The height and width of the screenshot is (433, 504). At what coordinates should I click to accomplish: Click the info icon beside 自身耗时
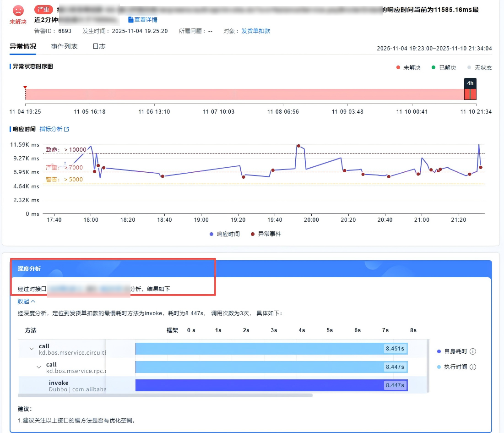(473, 351)
